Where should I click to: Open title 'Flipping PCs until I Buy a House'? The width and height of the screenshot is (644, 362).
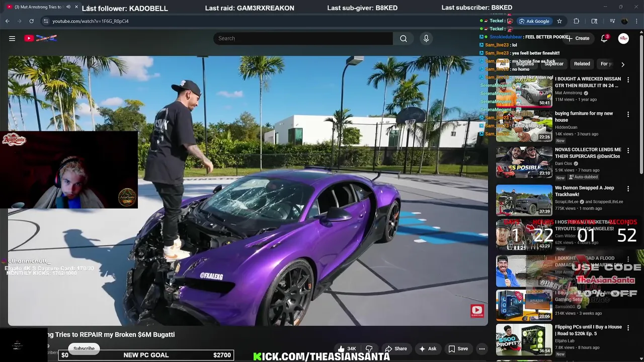pyautogui.click(x=588, y=330)
